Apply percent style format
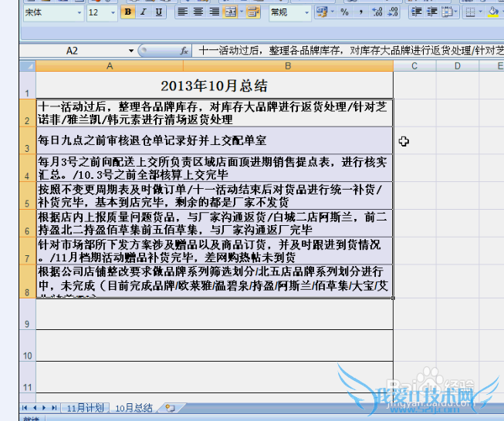504x421 pixels. pos(345,12)
